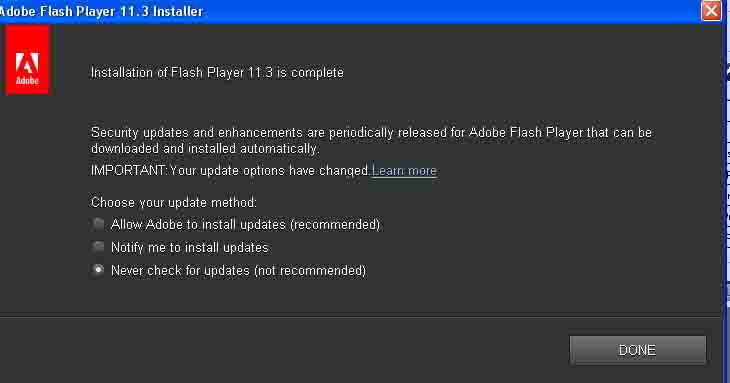Viewport: 730px width, 383px height.
Task: Click the 'Installation of Flash Player 11.3 is complete' message
Action: (x=217, y=73)
